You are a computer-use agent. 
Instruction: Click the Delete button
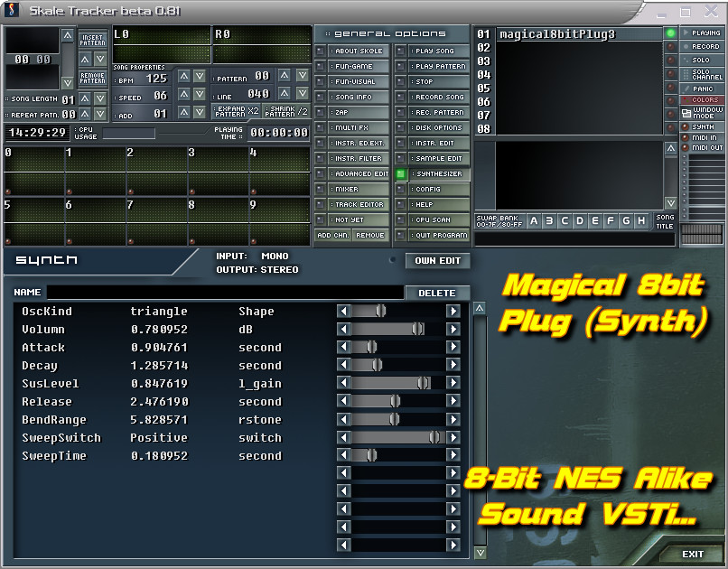tap(437, 293)
